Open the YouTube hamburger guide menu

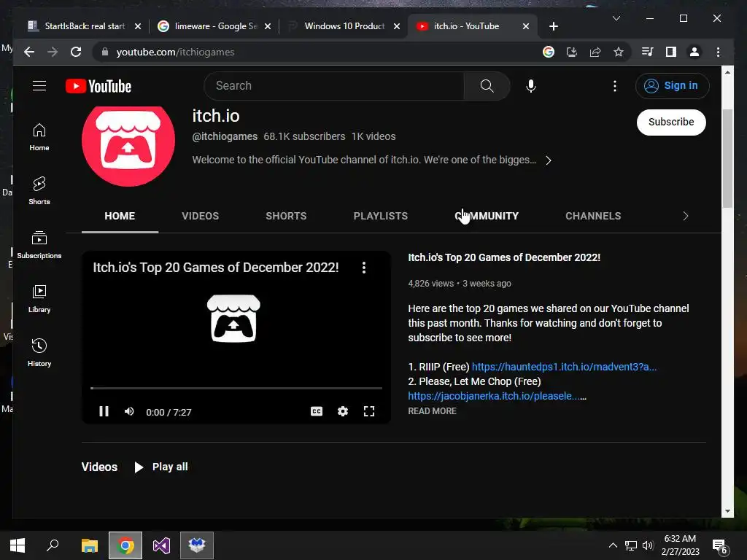39,86
